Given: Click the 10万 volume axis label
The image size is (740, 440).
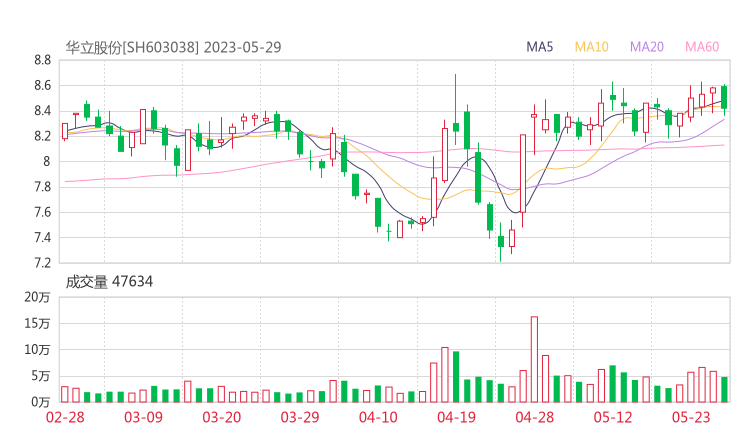Looking at the screenshot, I should tap(37, 350).
